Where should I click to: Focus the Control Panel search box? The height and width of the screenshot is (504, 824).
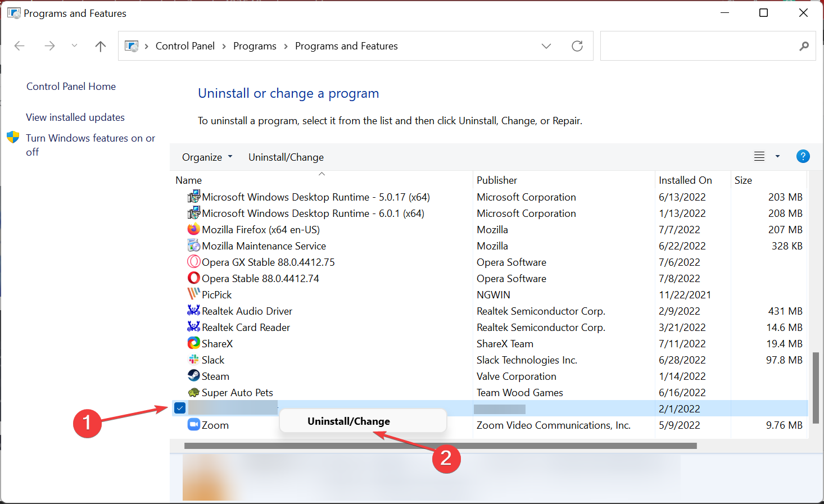click(x=708, y=46)
